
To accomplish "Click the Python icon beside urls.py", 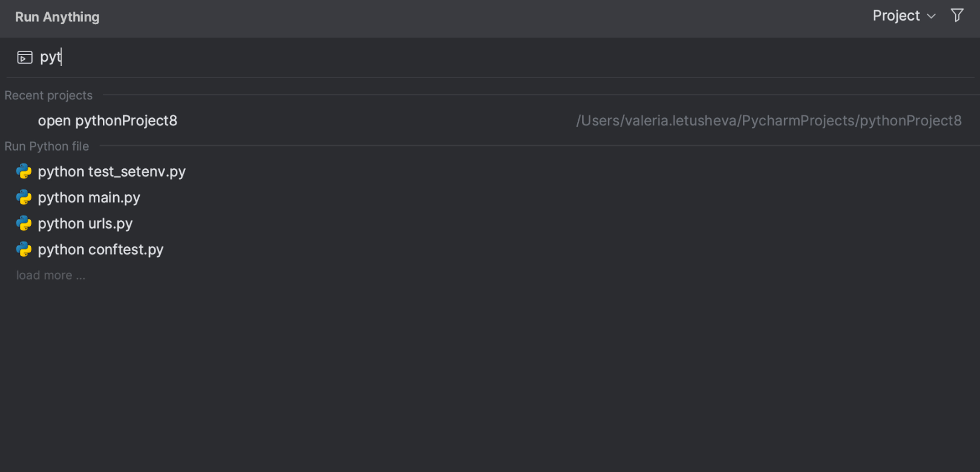I will (24, 224).
